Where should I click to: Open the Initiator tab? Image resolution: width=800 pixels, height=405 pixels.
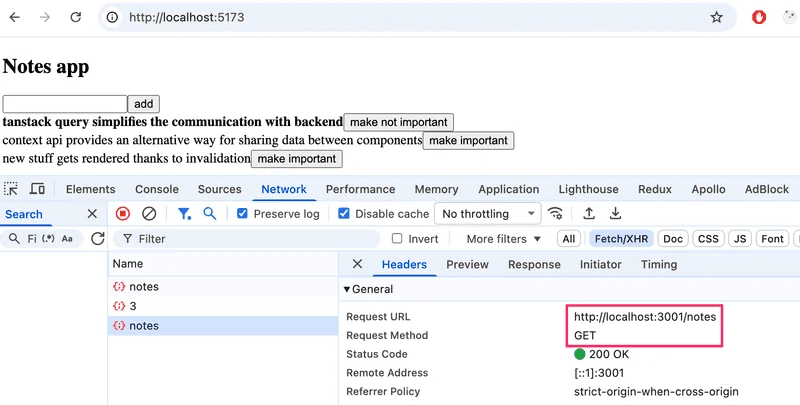click(601, 264)
